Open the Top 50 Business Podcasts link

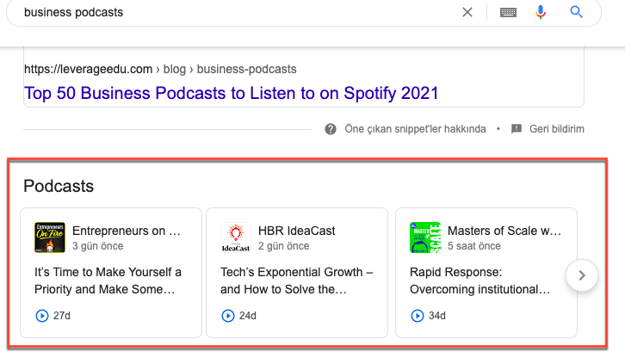[232, 93]
